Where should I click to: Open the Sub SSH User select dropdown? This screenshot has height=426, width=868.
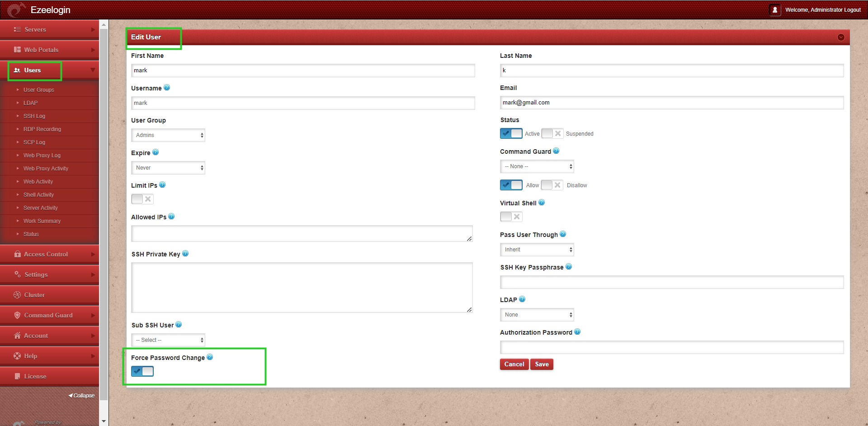tap(168, 340)
